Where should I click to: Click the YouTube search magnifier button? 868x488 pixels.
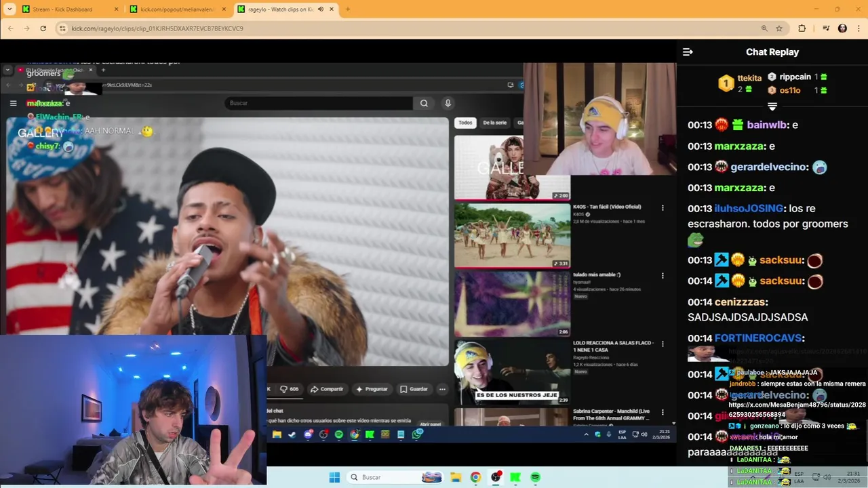pyautogui.click(x=424, y=103)
